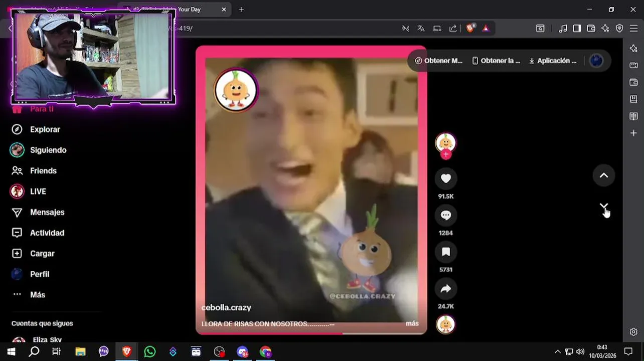
Task: Open Chrome from the taskbar
Action: tap(265, 352)
